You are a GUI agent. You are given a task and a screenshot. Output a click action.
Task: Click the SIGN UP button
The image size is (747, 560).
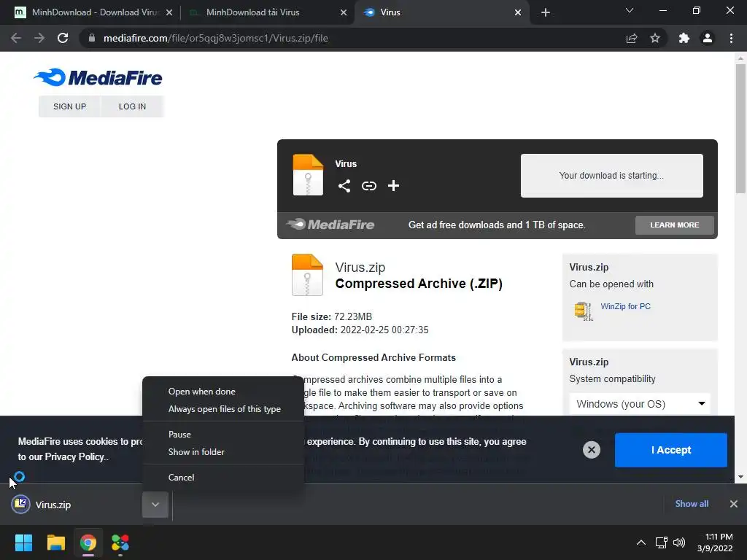point(69,106)
